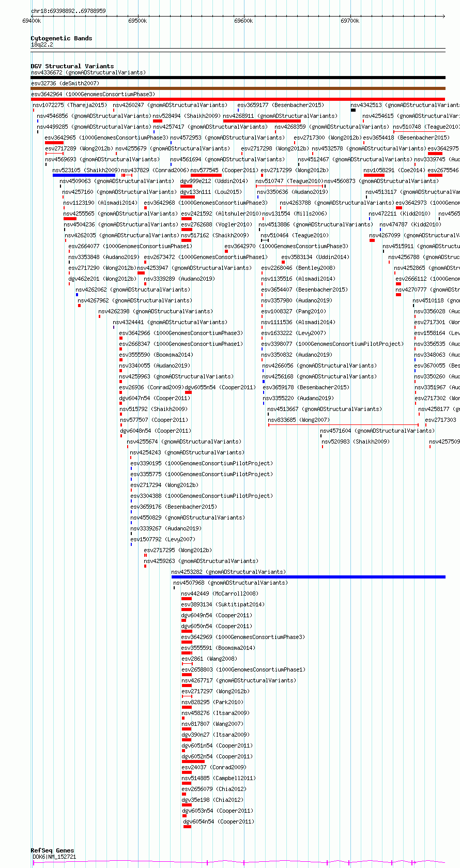The image size is (460, 868).
Task: Click nsv833685 (Wong2007) label
Action: [299, 420]
